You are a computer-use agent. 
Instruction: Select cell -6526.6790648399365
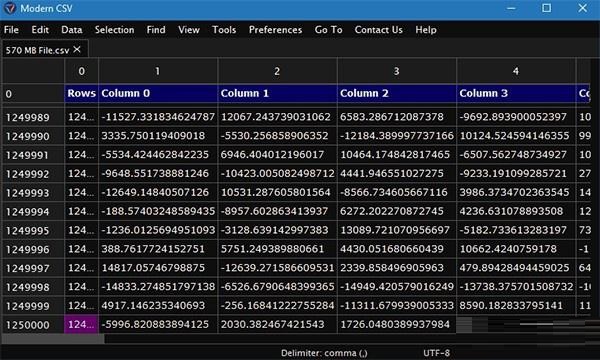(277, 287)
